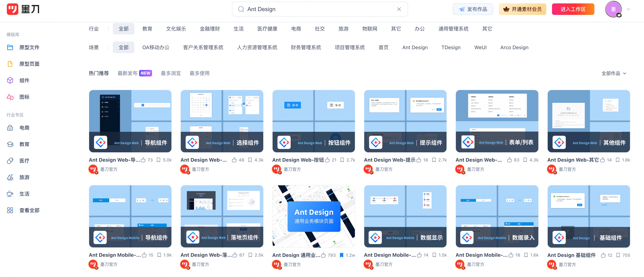644x277 pixels.
Task: Like the Ant Design Web-导航组件 card
Action: coord(143,160)
